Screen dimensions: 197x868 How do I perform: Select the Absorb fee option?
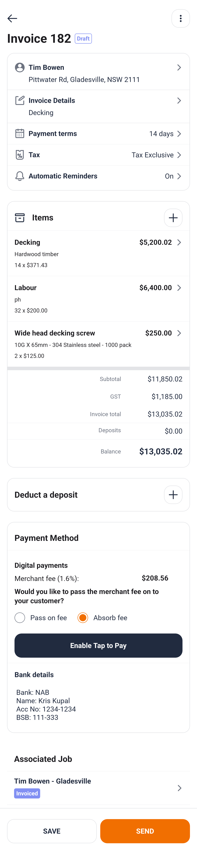click(x=83, y=618)
